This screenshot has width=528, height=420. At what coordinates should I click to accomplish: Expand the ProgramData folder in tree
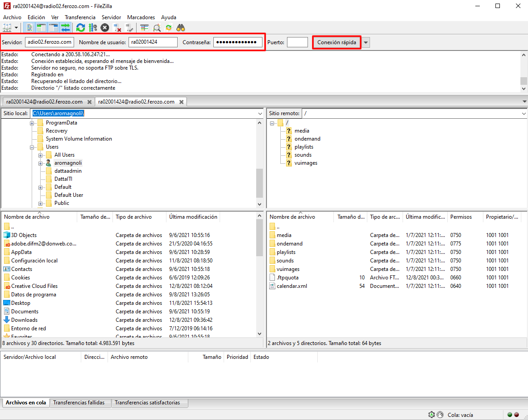(32, 123)
